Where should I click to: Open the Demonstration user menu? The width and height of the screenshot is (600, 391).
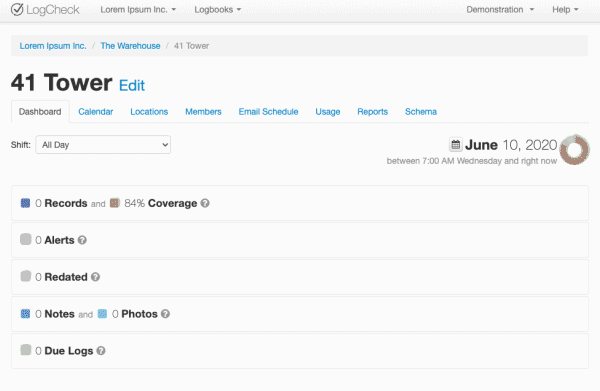click(x=500, y=10)
